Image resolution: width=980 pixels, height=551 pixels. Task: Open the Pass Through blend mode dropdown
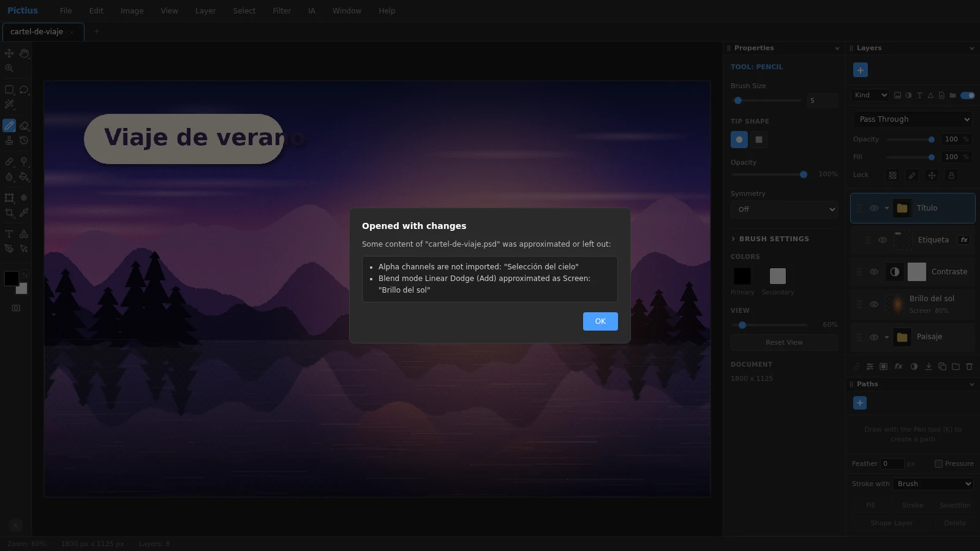coord(913,119)
